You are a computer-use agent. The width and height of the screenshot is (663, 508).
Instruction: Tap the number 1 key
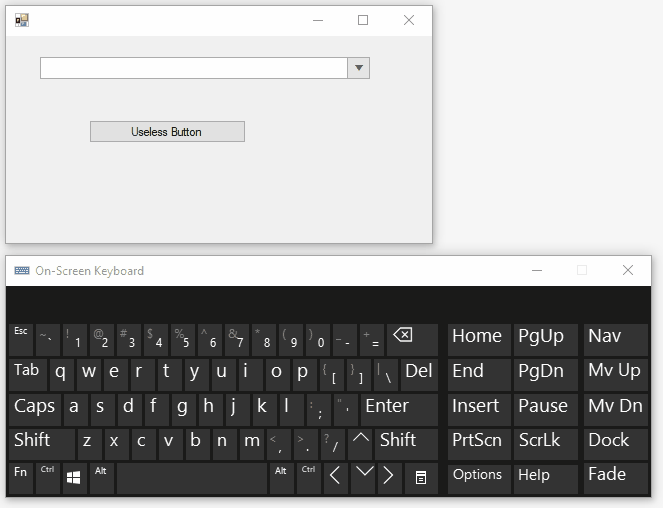tap(74, 340)
